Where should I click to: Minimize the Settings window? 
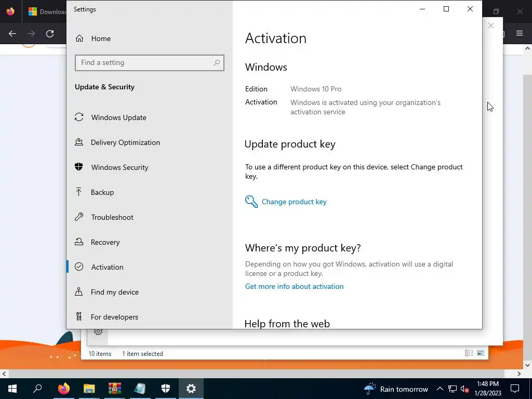coord(422,9)
